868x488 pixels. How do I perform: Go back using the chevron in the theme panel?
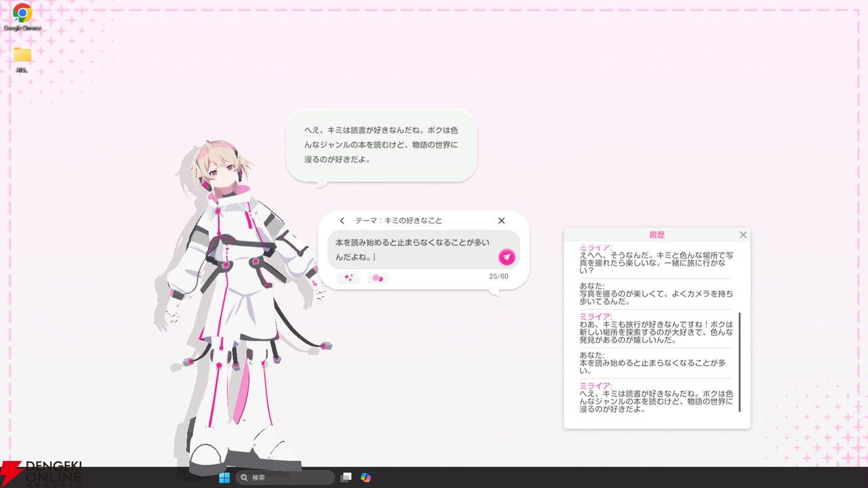[x=341, y=220]
